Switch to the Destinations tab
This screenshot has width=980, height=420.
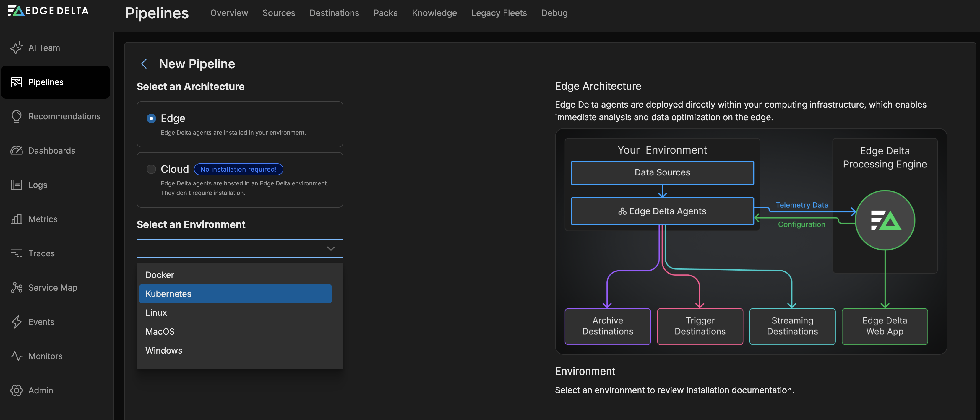(x=334, y=13)
